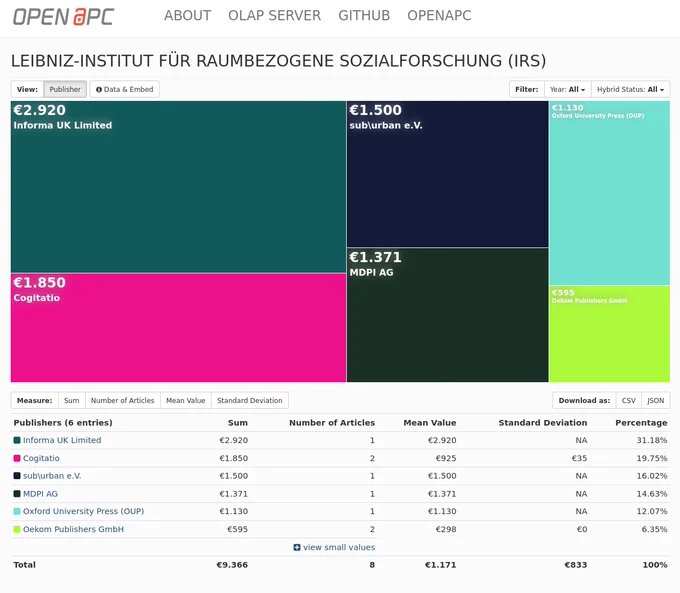This screenshot has height=593, width=680.
Task: Click the Number of Articles column header
Action: [x=332, y=423]
